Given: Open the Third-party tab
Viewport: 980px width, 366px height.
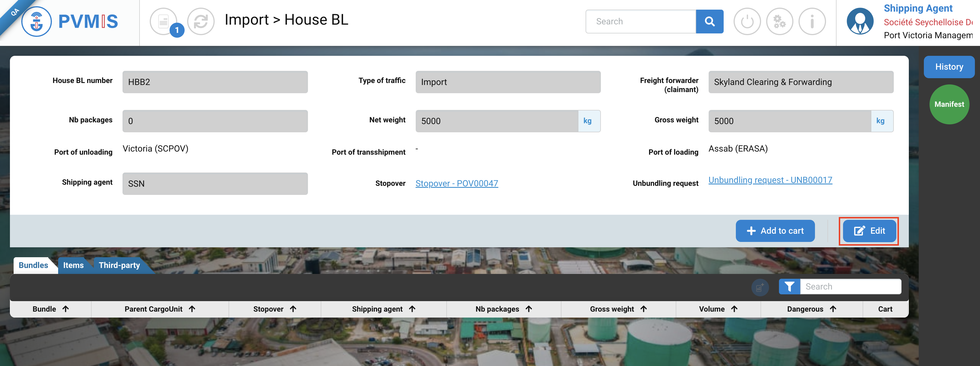Looking at the screenshot, I should coord(119,265).
